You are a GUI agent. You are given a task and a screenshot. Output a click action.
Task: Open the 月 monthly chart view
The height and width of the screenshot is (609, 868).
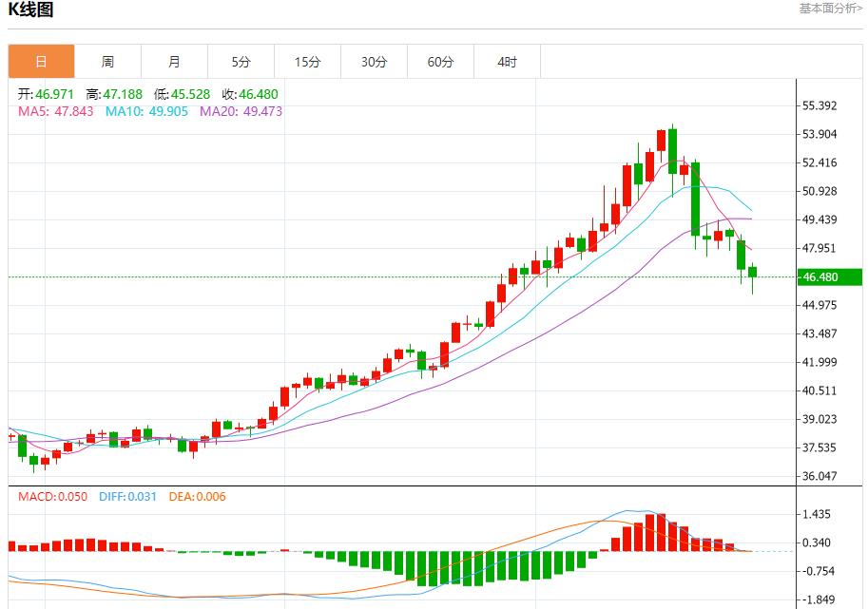[x=174, y=60]
